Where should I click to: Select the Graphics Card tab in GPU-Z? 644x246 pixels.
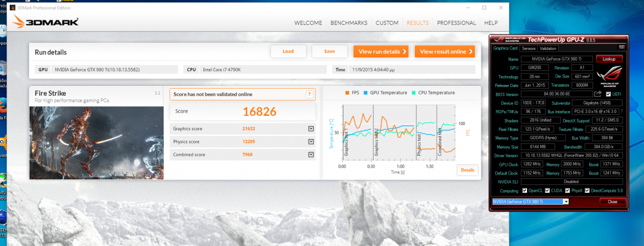505,48
